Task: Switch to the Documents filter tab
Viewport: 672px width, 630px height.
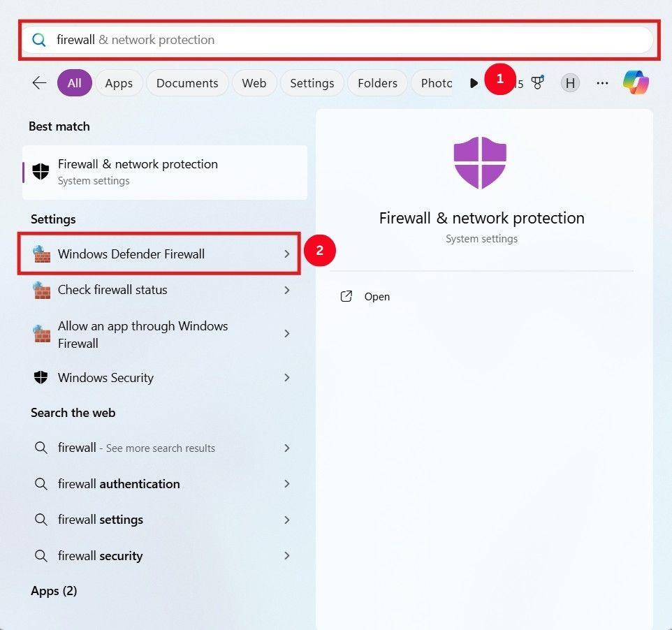Action: click(187, 82)
